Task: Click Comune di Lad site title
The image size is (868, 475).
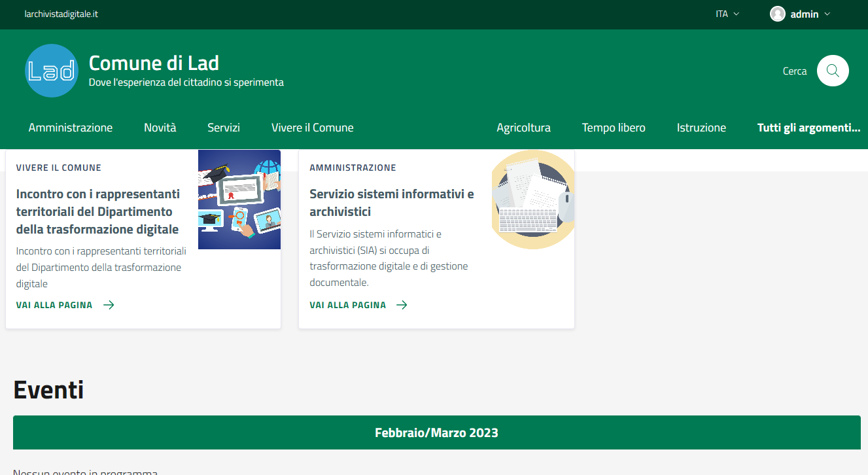Action: pos(154,63)
